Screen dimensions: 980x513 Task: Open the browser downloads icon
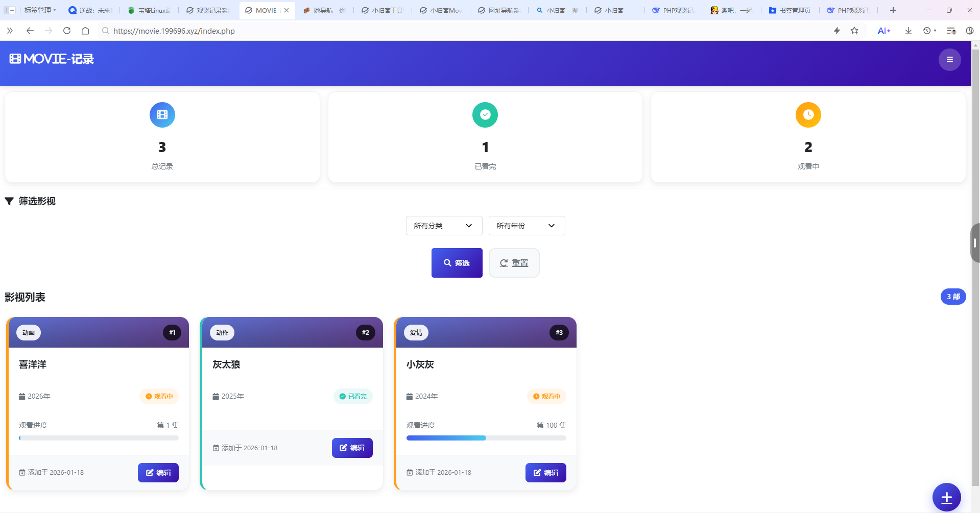[x=908, y=31]
